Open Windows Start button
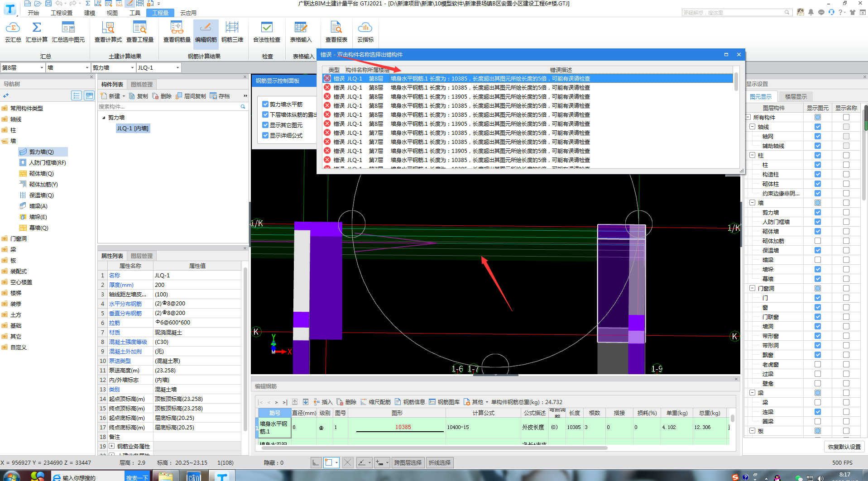The width and height of the screenshot is (868, 481). click(11, 476)
